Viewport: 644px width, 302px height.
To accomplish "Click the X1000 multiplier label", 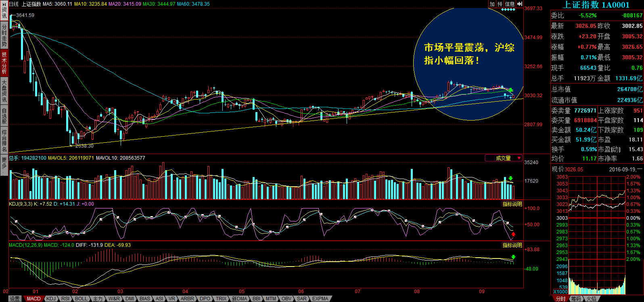I will point(560,292).
